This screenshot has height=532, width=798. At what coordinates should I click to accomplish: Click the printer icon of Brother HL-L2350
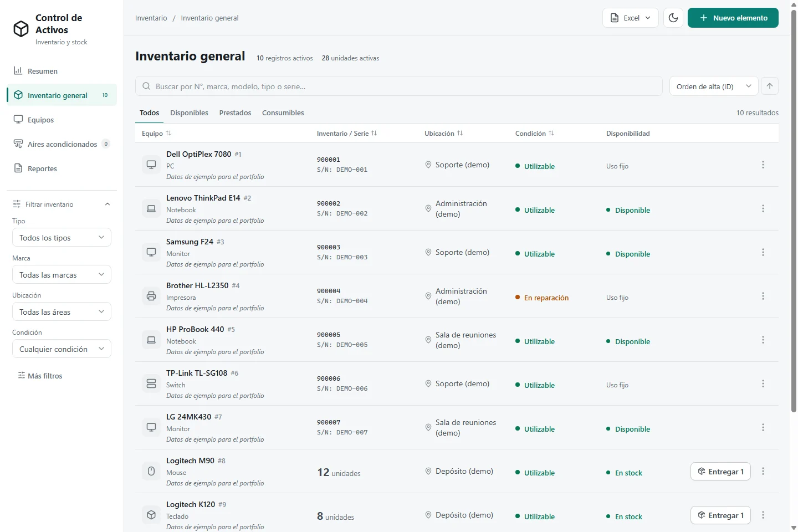(151, 296)
